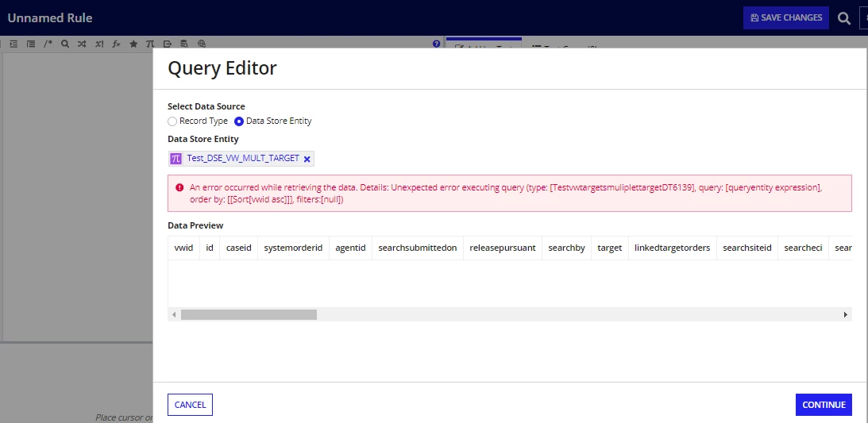Click the star toolbar icon
Viewport: 868px width, 423px height.
coord(133,44)
